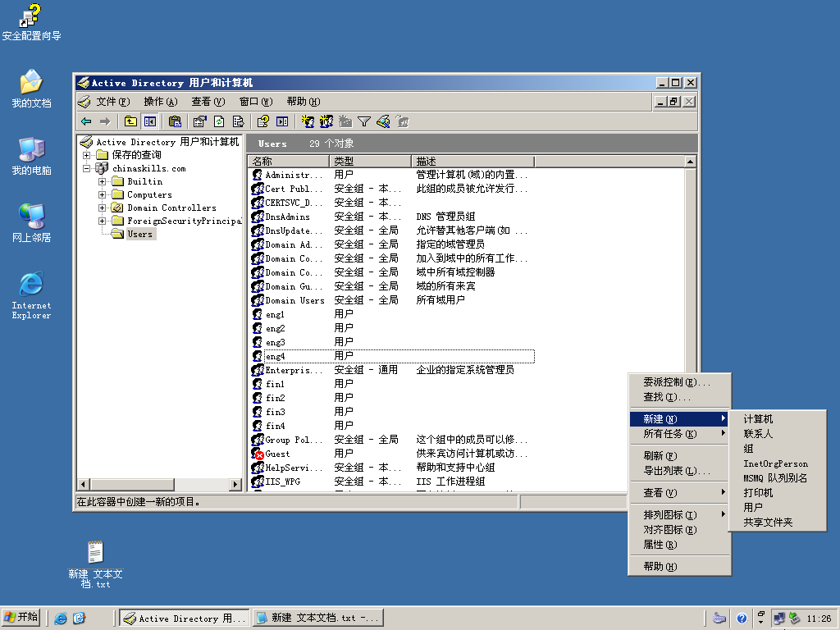Click the show/hide action pane icon
Screen dimensions: 840x630
[x=282, y=121]
